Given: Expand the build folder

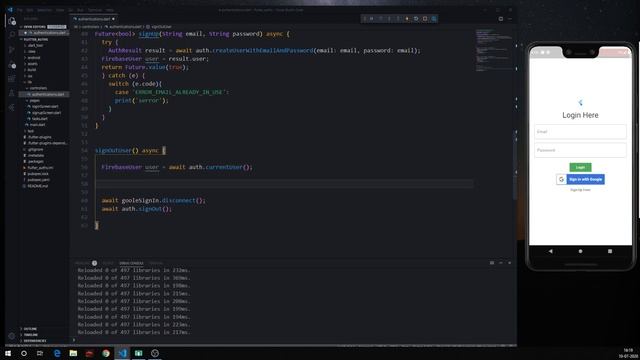Looking at the screenshot, I should pyautogui.click(x=31, y=70).
